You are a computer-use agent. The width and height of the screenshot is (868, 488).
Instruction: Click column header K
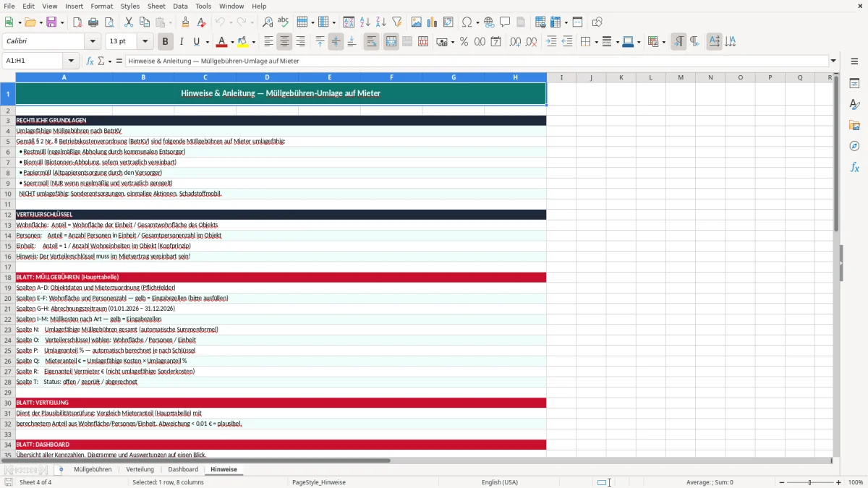621,77
